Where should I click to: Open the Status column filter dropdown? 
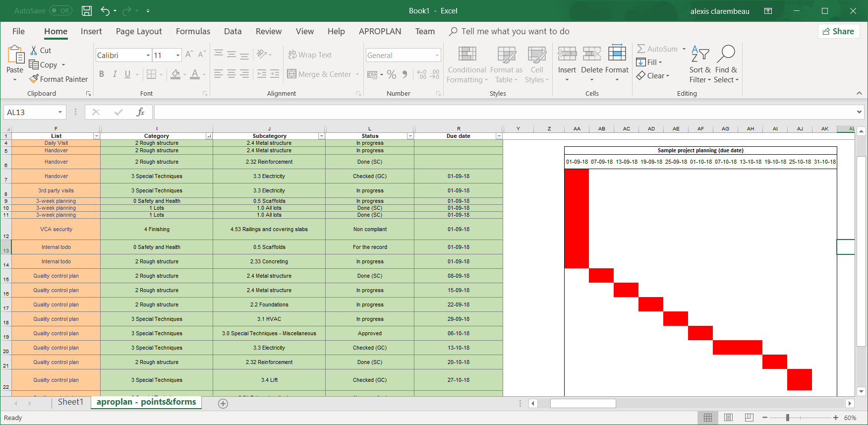tap(410, 136)
